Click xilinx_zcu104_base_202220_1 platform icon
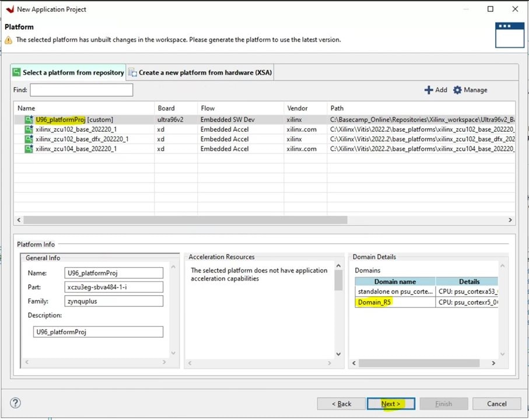The image size is (529, 420). [x=29, y=149]
